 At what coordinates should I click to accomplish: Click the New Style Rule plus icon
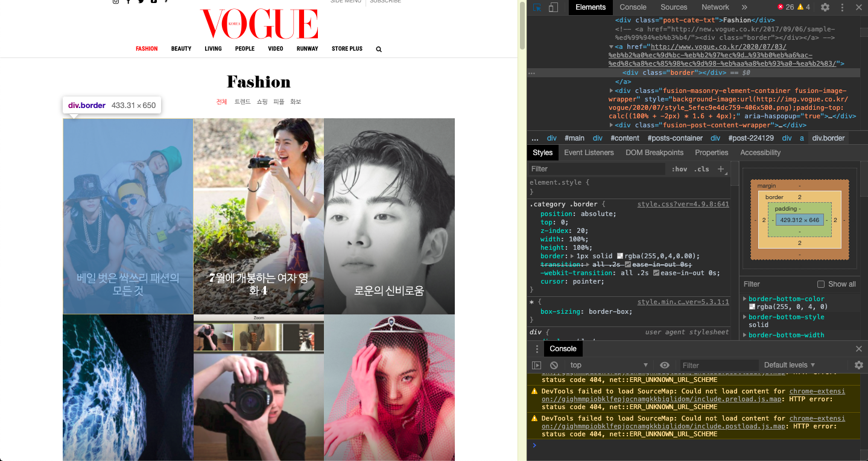tap(720, 169)
